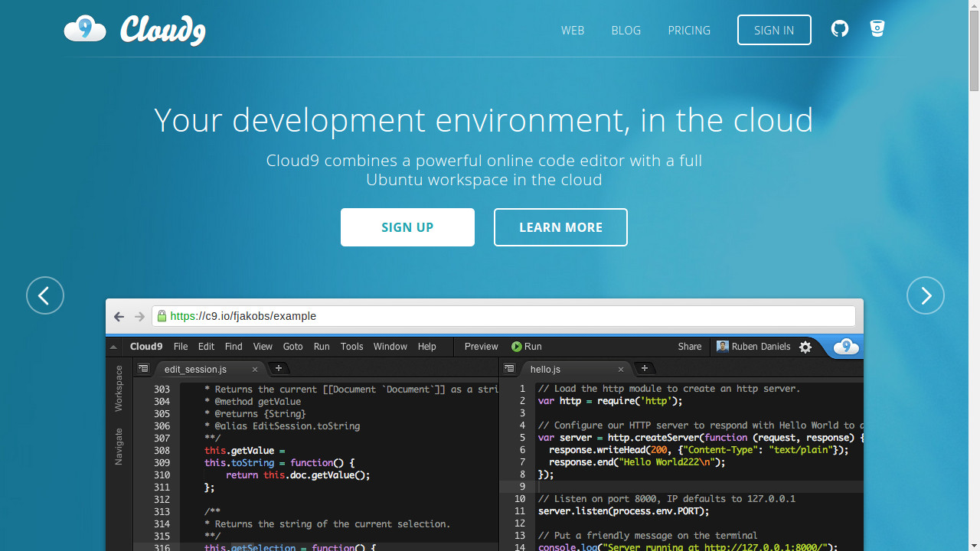
Task: Open the Tools menu
Action: [352, 347]
